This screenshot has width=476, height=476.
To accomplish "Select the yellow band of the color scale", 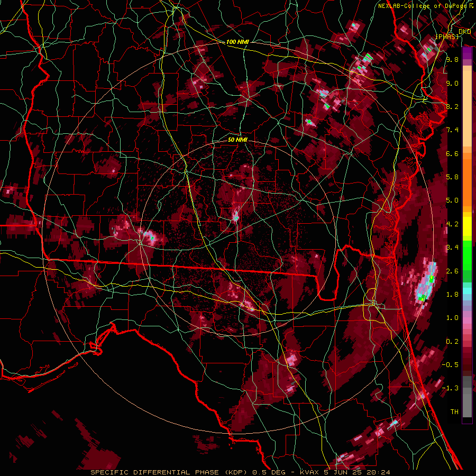I will [x=467, y=226].
